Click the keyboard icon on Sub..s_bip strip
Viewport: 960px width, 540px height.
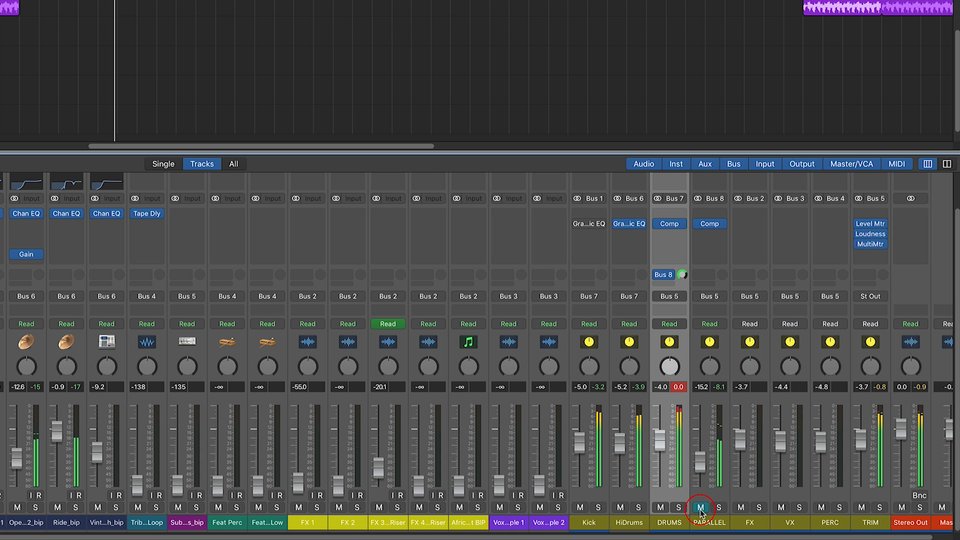pos(187,342)
